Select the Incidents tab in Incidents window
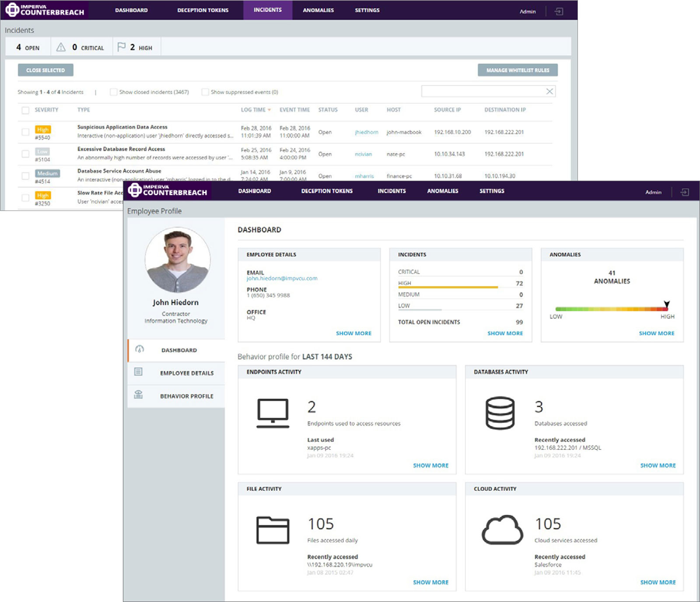 point(268,10)
